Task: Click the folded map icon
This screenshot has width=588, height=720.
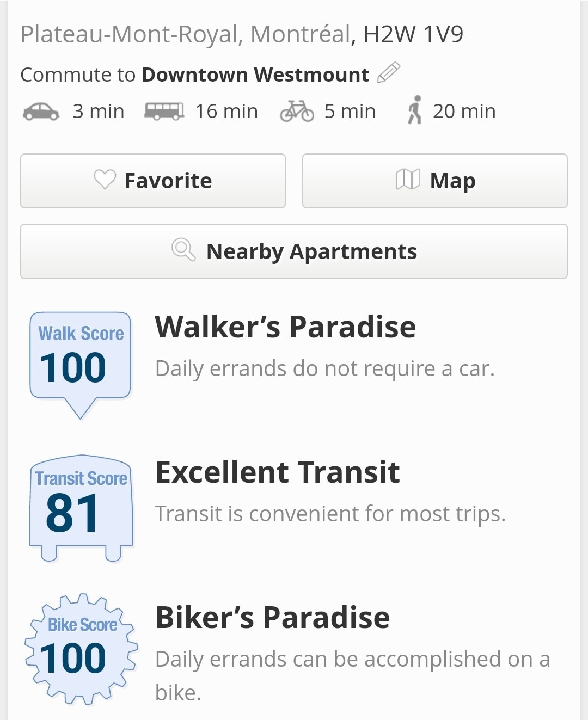Action: 408,180
